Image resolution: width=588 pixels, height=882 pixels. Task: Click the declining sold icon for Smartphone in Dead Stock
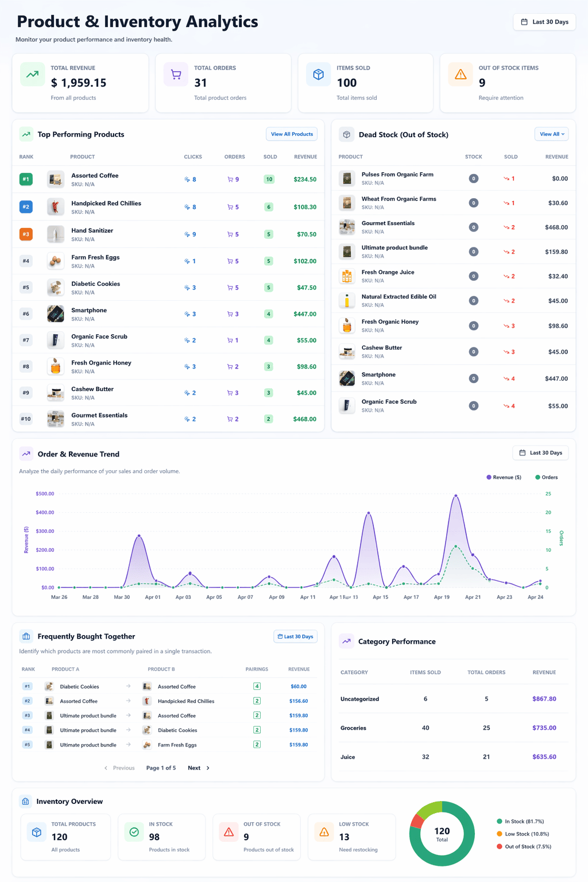pyautogui.click(x=506, y=379)
